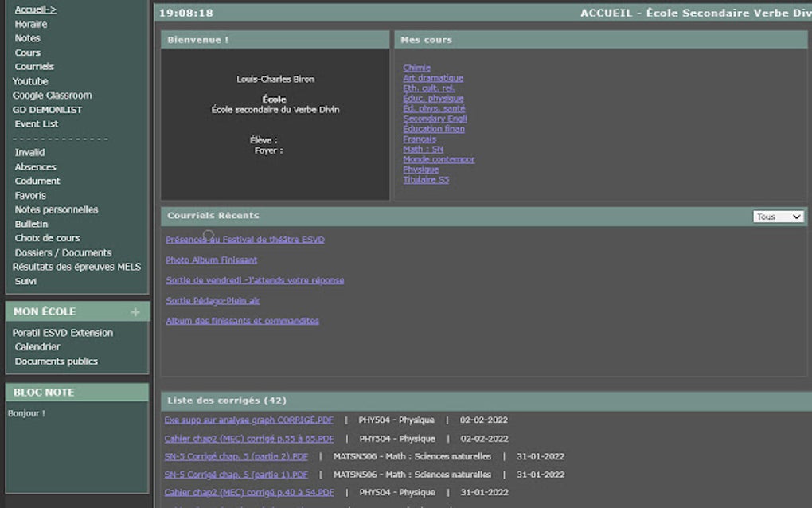
Task: Open Event List in sidebar
Action: 37,123
